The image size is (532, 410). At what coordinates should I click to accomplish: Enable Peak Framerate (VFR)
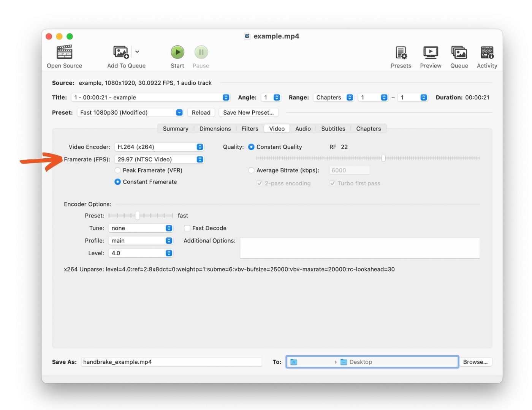[x=118, y=170]
